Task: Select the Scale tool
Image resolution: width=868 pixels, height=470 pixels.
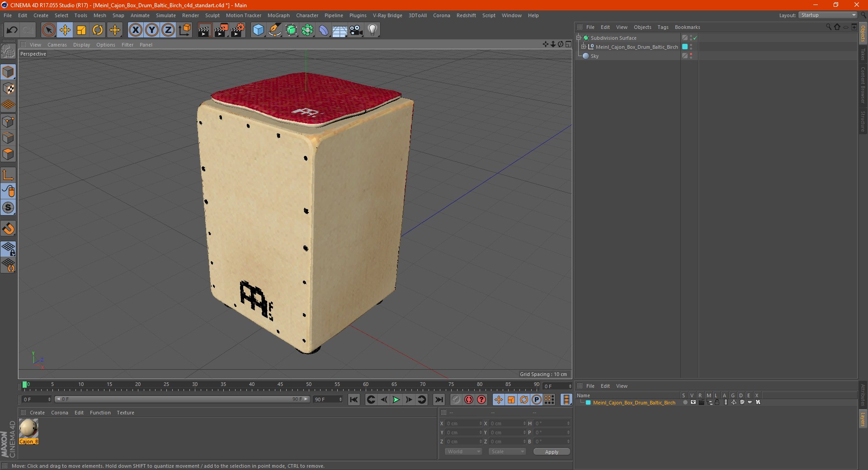Action: point(81,30)
